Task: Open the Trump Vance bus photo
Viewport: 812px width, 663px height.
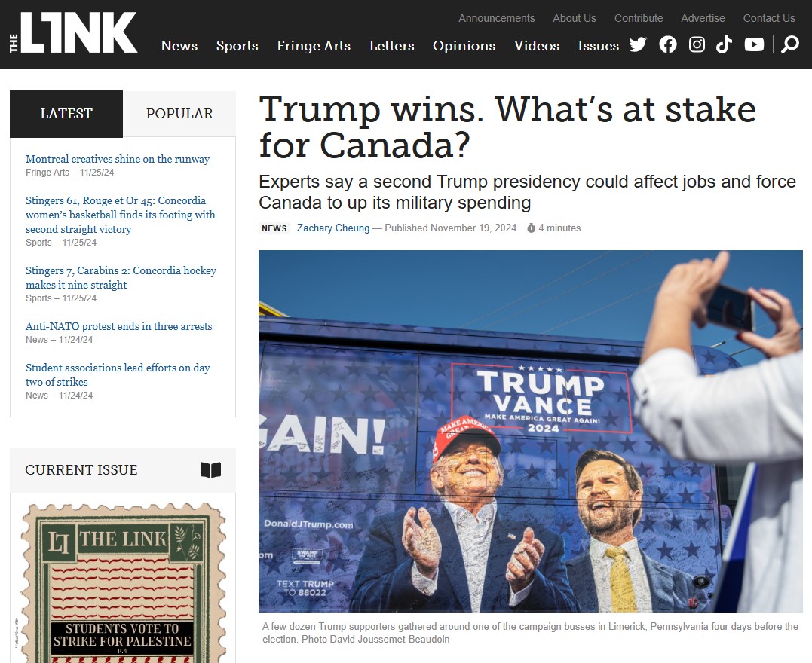Action: [x=530, y=431]
